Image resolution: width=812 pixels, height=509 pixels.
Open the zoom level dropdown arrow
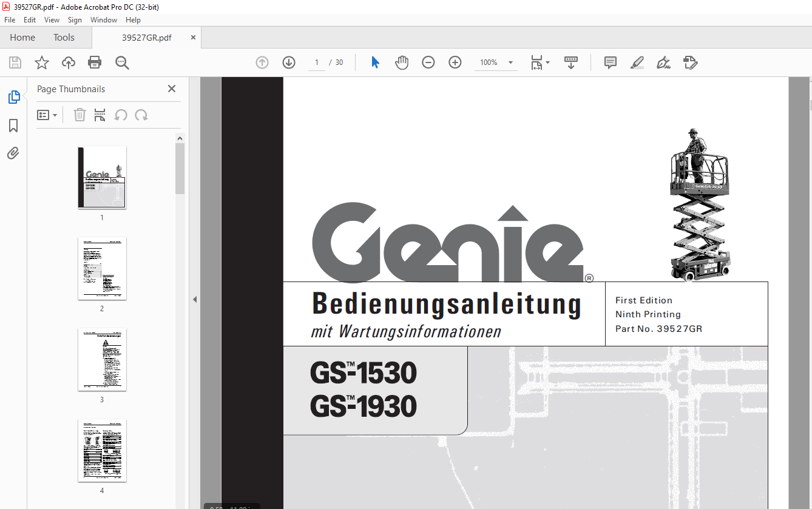[510, 62]
